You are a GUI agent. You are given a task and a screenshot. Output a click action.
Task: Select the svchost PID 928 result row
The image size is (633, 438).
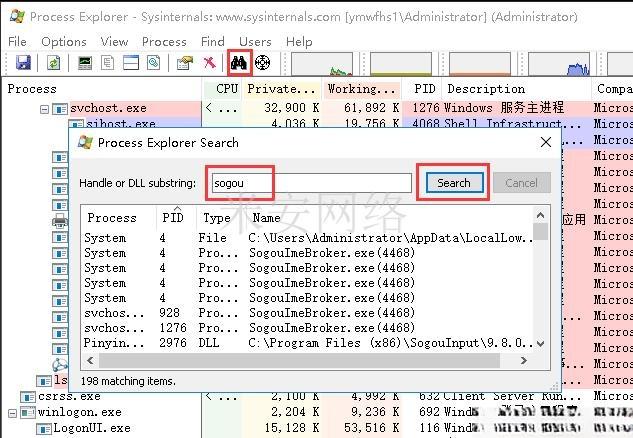click(x=308, y=313)
